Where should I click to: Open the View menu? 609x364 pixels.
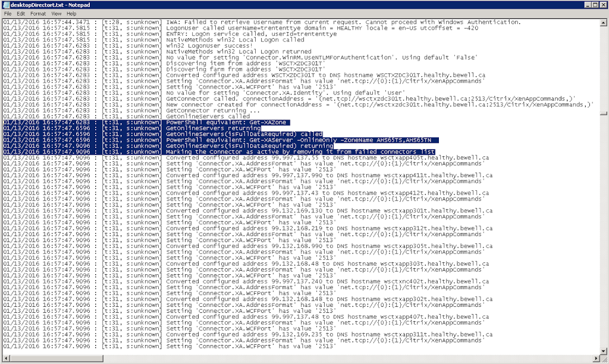coord(56,13)
